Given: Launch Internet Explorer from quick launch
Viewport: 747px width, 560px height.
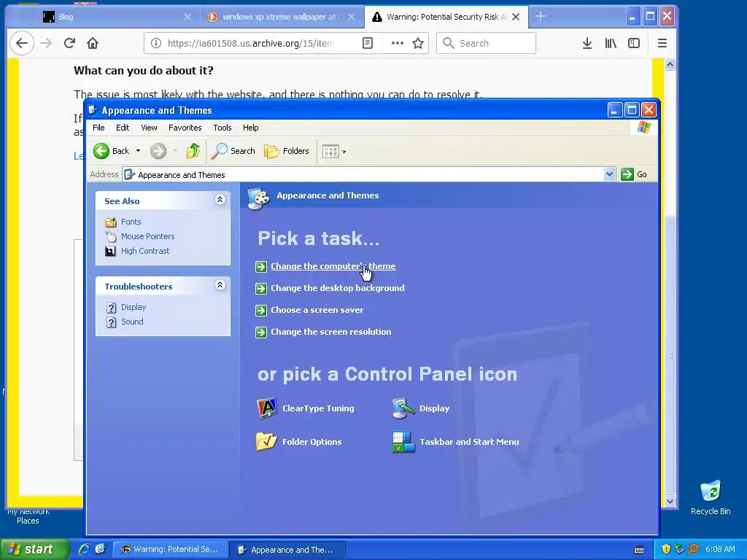Looking at the screenshot, I should click(84, 549).
